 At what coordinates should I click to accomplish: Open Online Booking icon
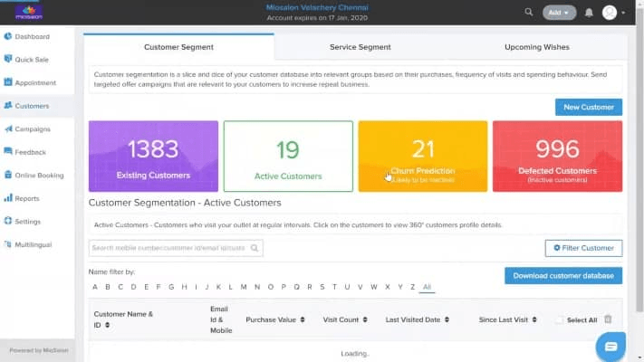click(x=8, y=175)
